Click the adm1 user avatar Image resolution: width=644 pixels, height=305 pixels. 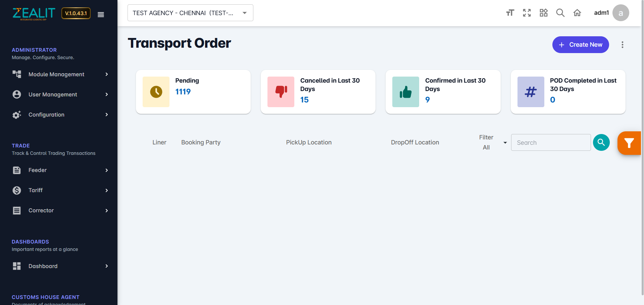click(x=621, y=13)
